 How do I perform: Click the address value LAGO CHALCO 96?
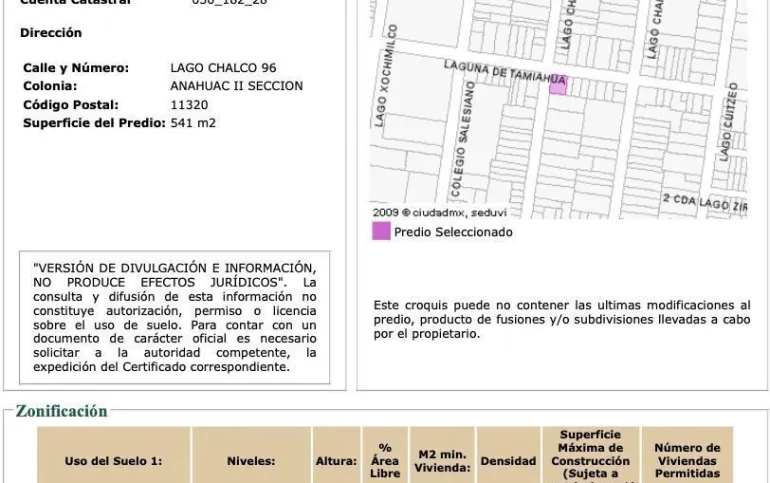(x=223, y=68)
